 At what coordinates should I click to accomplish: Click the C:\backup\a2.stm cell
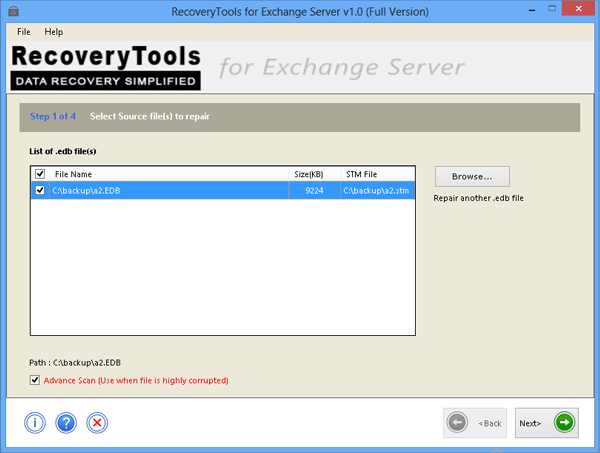[x=377, y=191]
